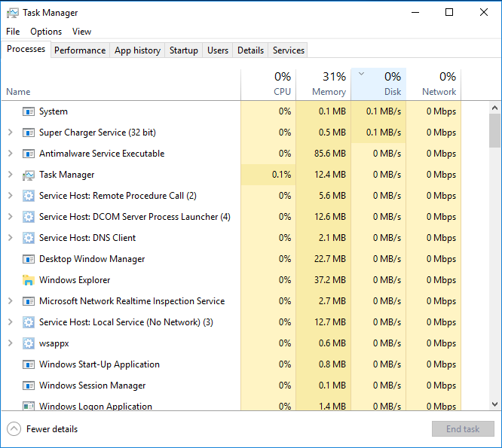Click the Antimalware Service Executable icon
This screenshot has width=502, height=448.
coord(29,154)
